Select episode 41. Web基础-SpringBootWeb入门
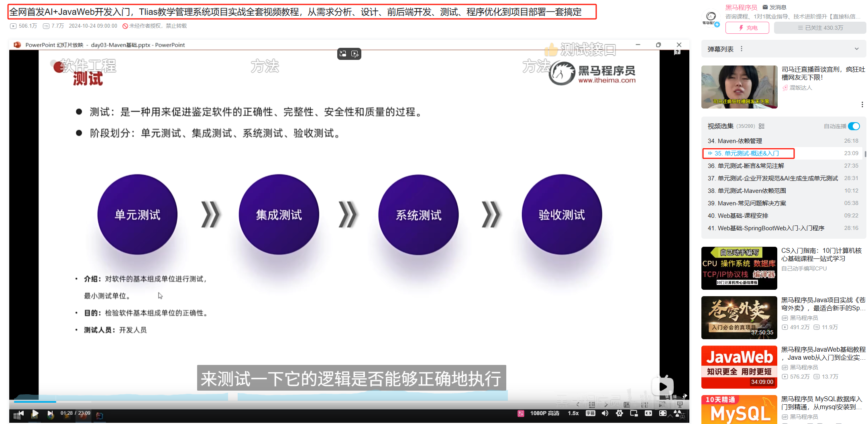Viewport: 868px width, 424px height. pyautogui.click(x=783, y=228)
